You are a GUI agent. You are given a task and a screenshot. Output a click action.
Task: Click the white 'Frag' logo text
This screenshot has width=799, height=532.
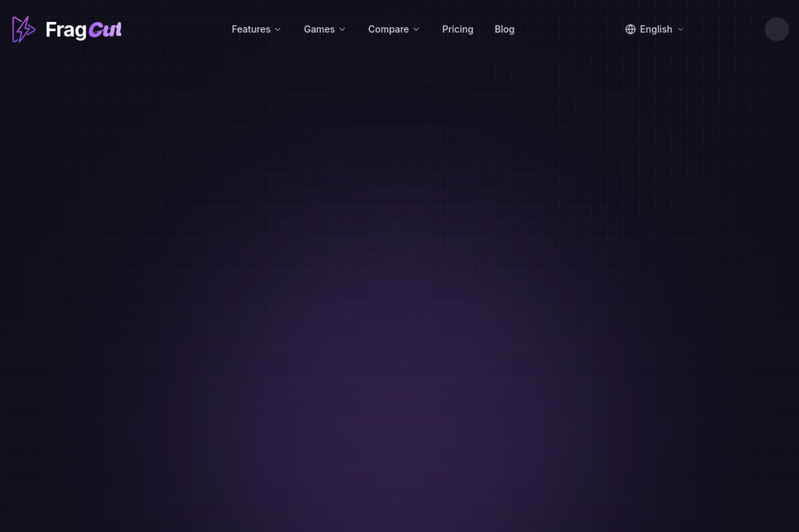point(66,30)
